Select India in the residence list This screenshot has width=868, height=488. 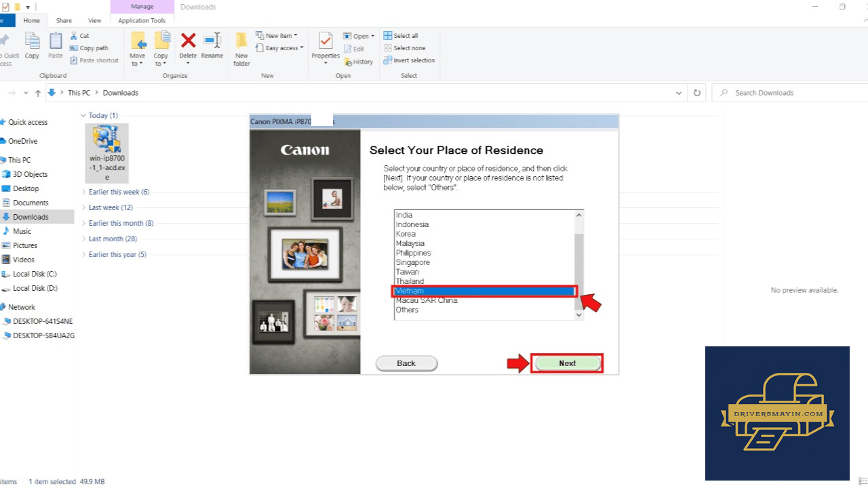coord(404,215)
